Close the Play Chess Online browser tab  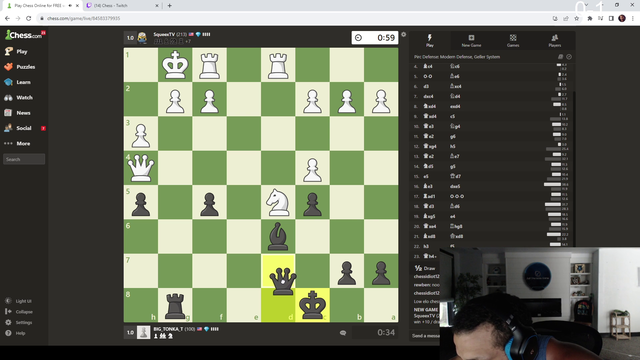tap(78, 6)
